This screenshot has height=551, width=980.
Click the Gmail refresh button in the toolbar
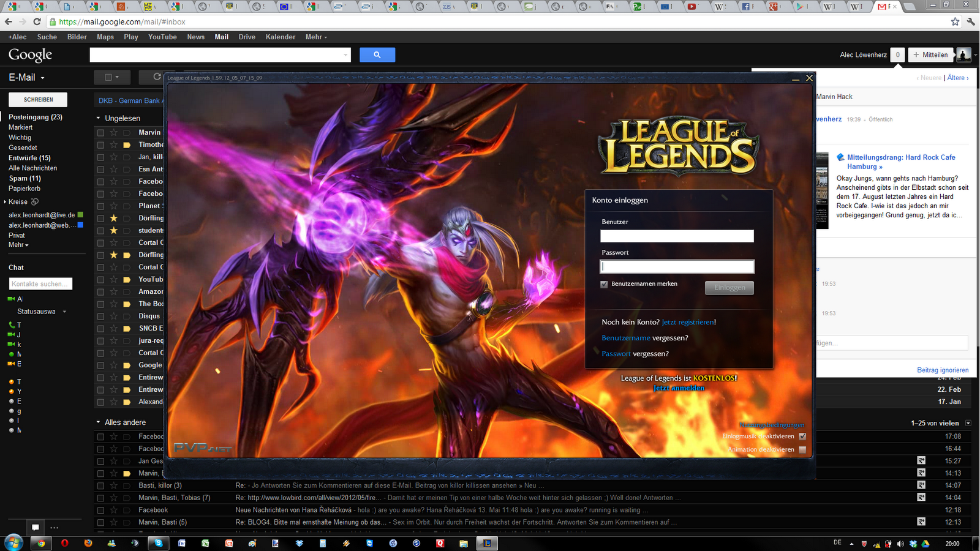157,77
